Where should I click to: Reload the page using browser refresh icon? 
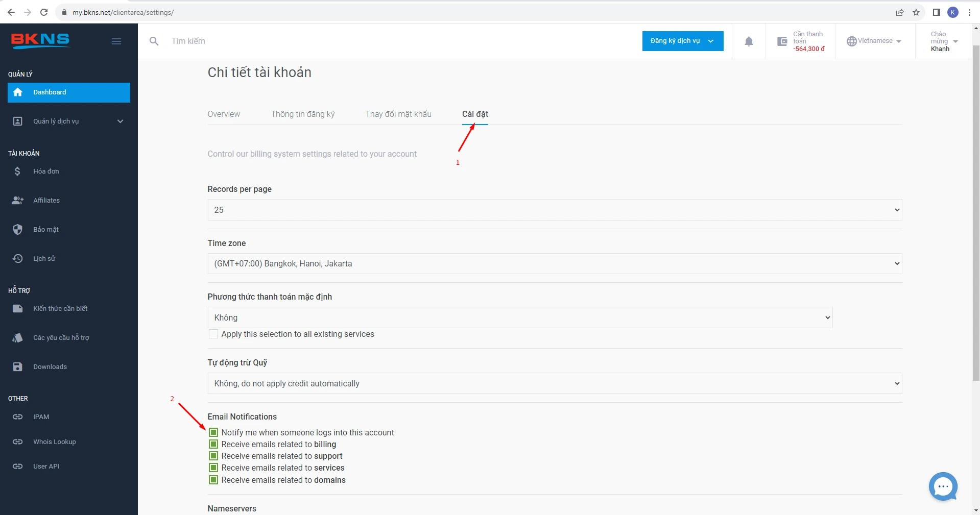44,12
